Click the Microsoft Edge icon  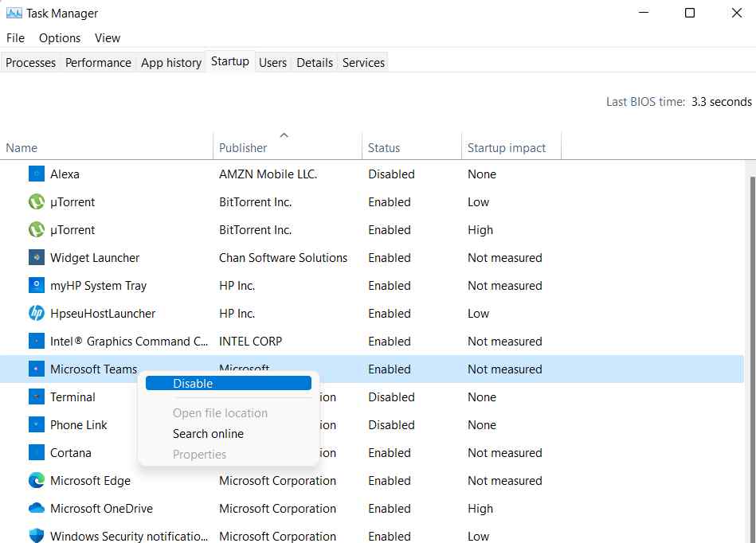[36, 480]
